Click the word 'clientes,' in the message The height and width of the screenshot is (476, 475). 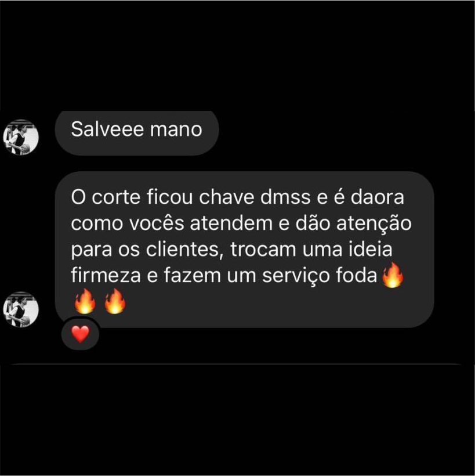tap(184, 249)
